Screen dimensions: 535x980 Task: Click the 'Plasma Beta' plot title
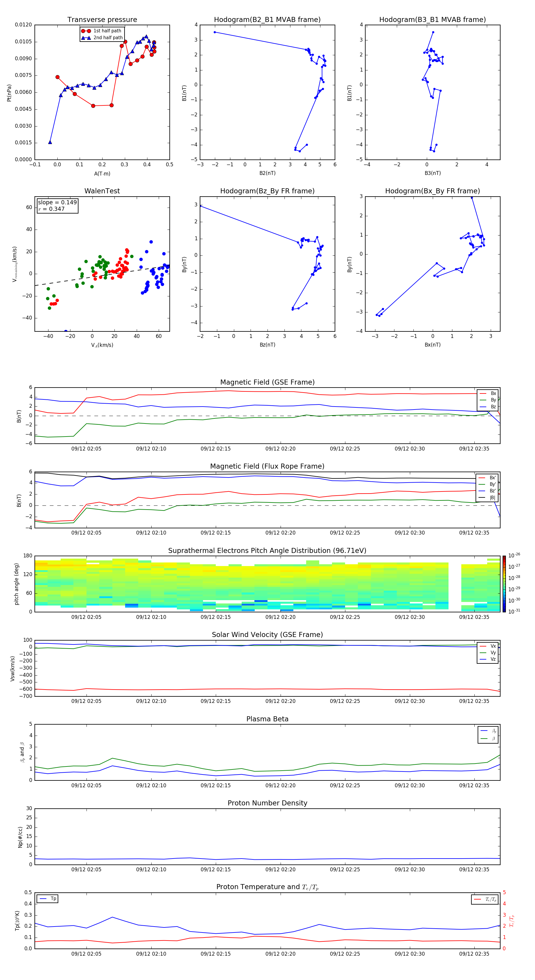pos(267,719)
